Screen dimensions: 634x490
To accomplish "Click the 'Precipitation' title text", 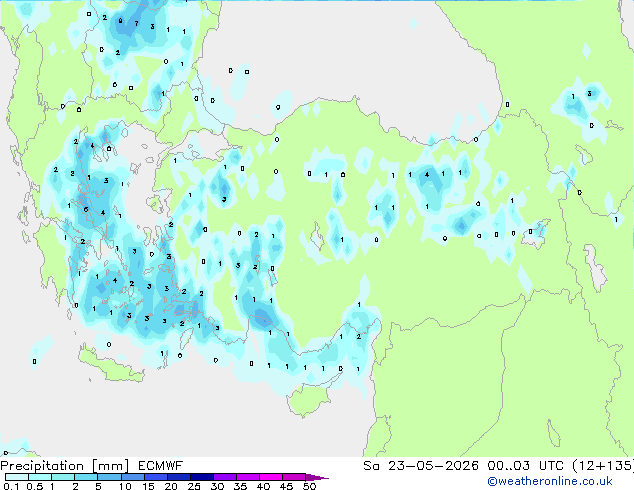I will coord(42,466).
